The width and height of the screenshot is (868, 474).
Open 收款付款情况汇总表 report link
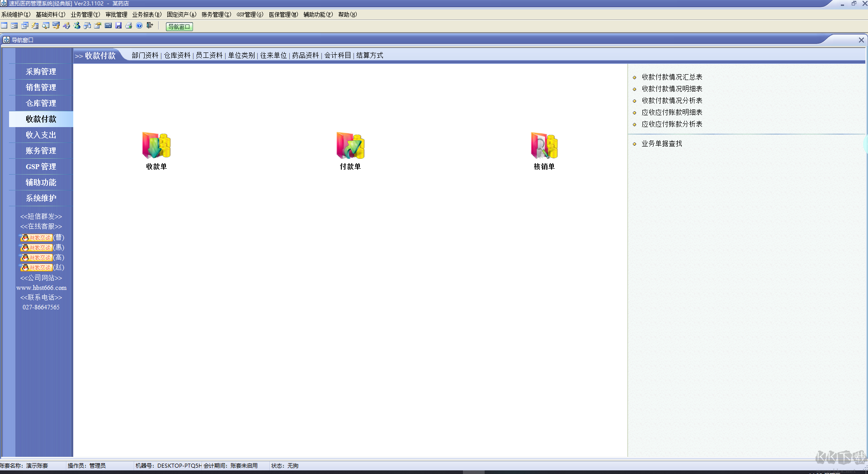[x=672, y=77]
